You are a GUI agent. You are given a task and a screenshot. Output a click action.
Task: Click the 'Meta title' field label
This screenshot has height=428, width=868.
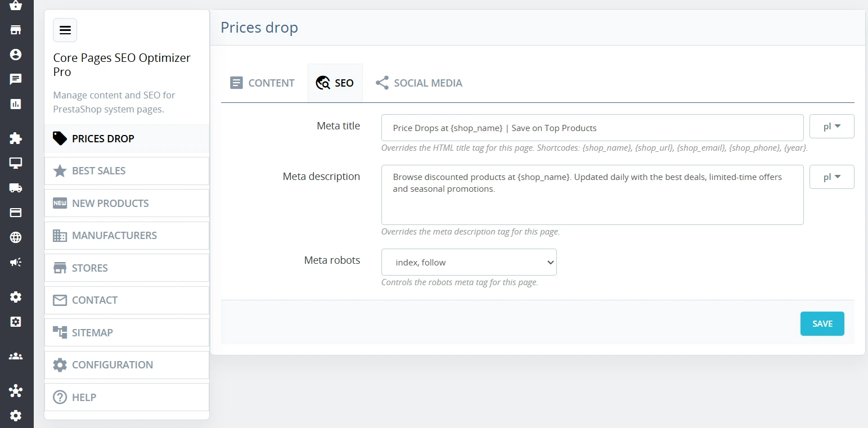339,126
